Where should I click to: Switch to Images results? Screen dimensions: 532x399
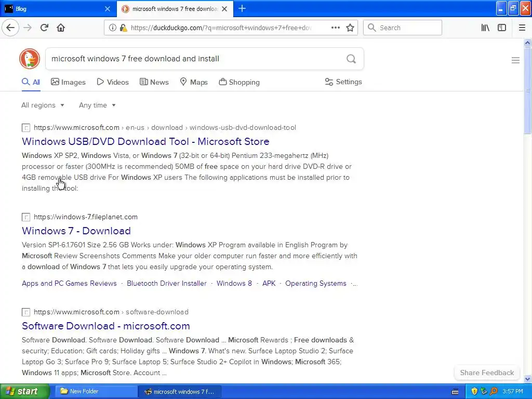[68, 82]
